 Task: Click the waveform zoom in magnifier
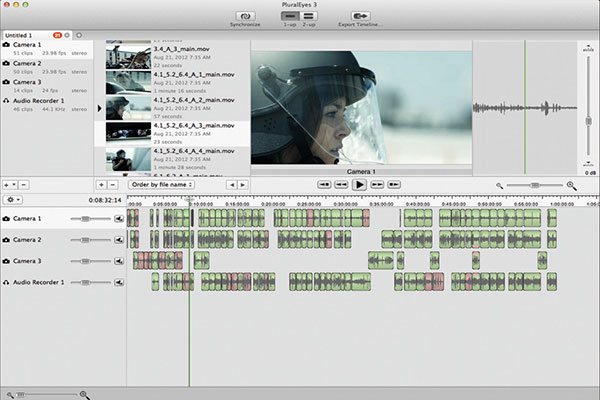(571, 186)
